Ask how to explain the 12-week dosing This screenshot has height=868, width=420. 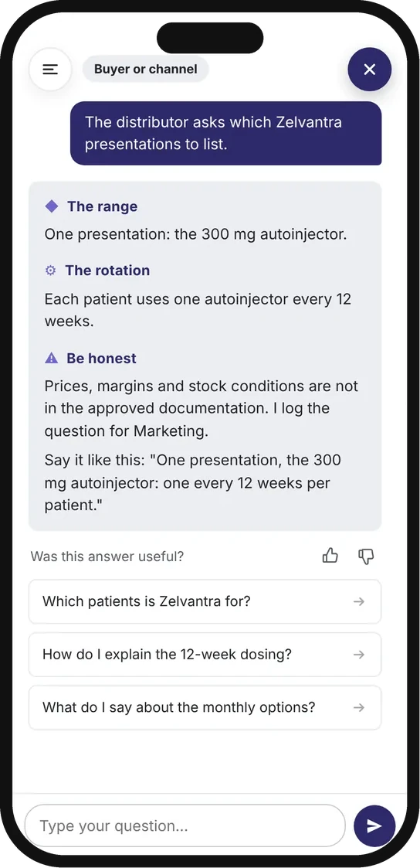(x=205, y=655)
